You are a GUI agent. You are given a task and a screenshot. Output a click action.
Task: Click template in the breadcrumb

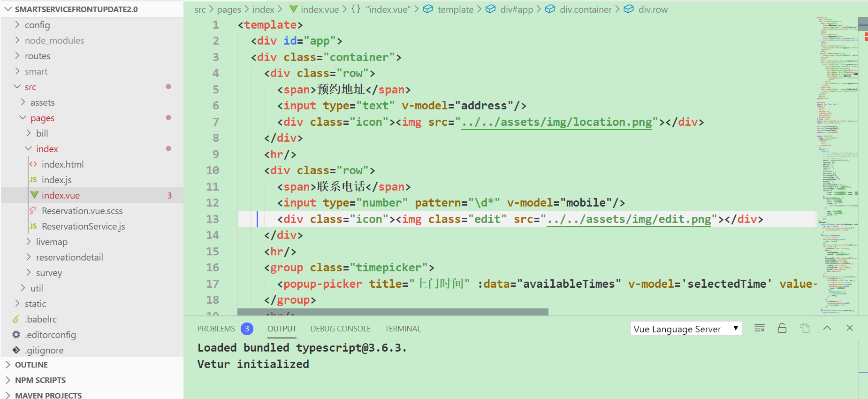[449, 9]
